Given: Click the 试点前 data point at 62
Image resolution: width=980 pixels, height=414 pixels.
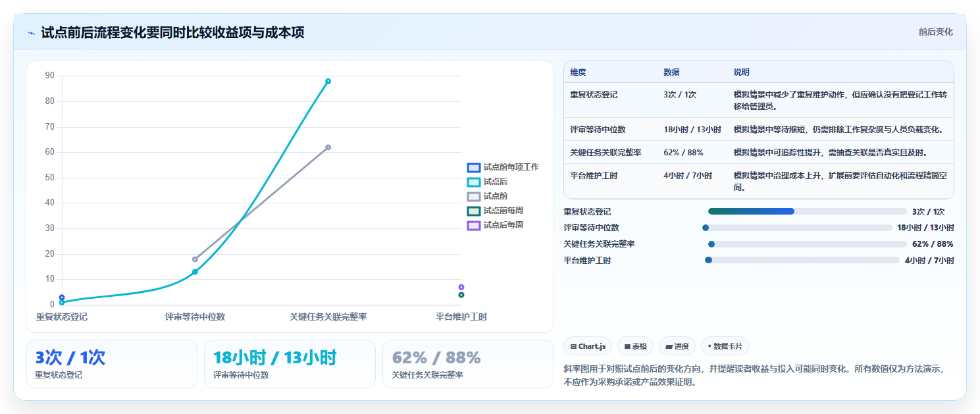Looking at the screenshot, I should pyautogui.click(x=328, y=147).
